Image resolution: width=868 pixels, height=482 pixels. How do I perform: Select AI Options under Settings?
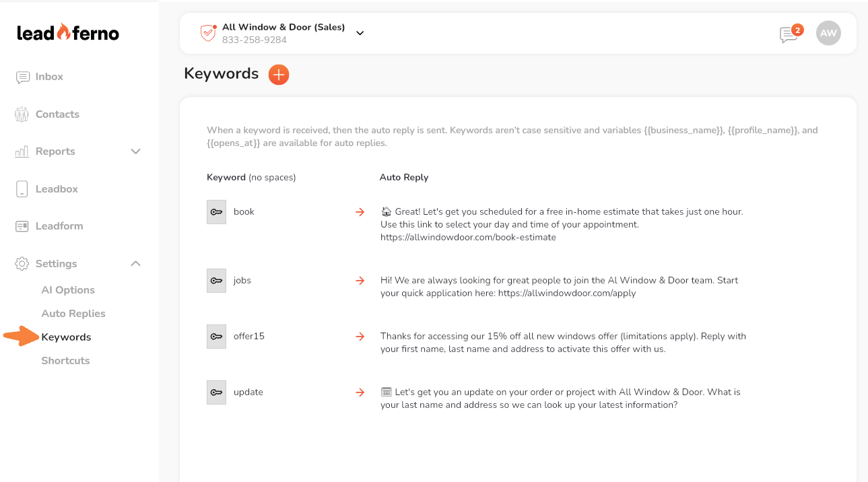[68, 290]
